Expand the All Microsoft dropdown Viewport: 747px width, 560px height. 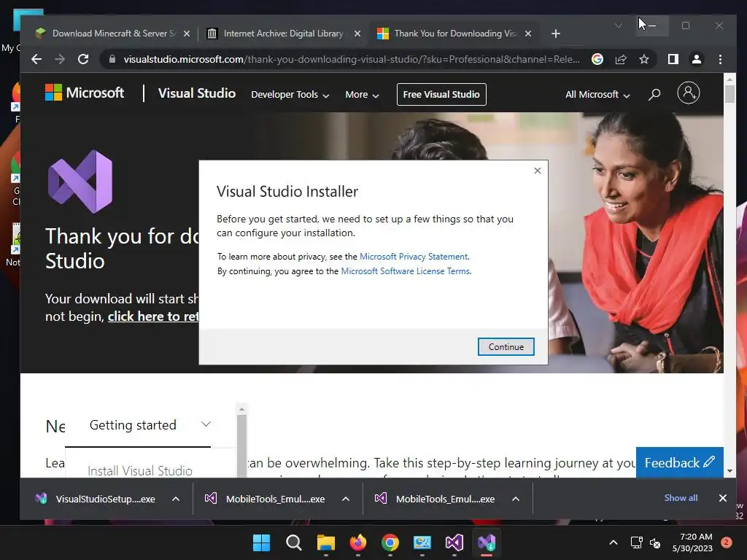tap(597, 94)
